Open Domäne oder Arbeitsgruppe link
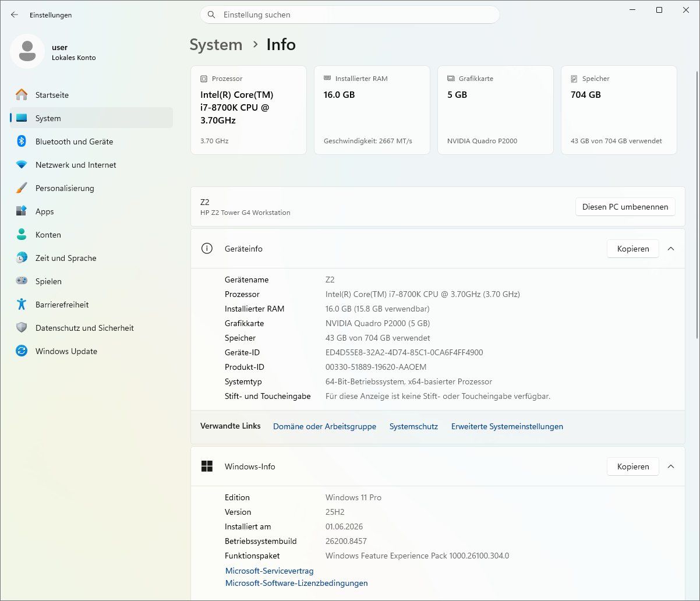Image resolution: width=700 pixels, height=601 pixels. point(324,426)
